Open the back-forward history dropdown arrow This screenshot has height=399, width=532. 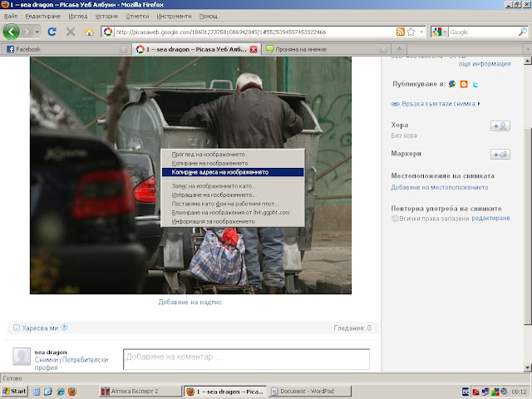[37, 32]
